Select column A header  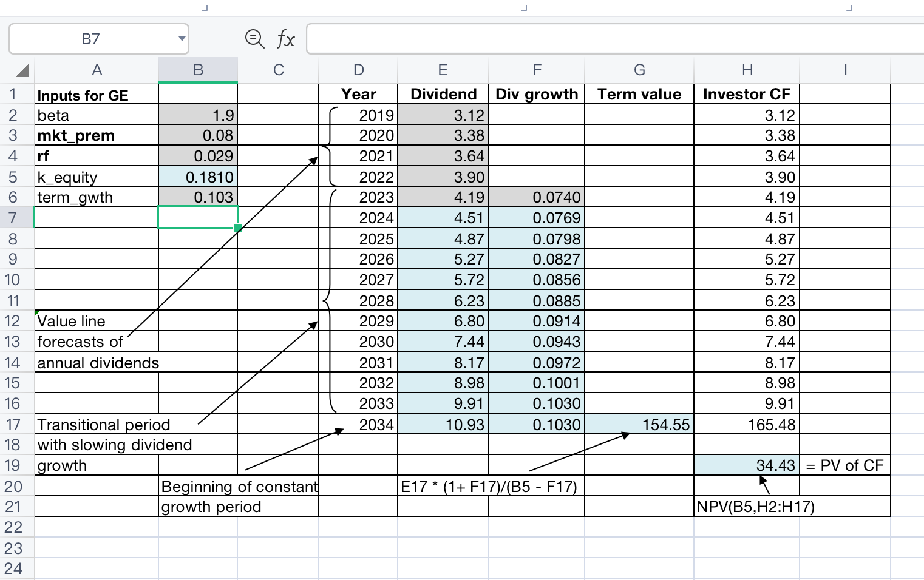click(x=97, y=70)
